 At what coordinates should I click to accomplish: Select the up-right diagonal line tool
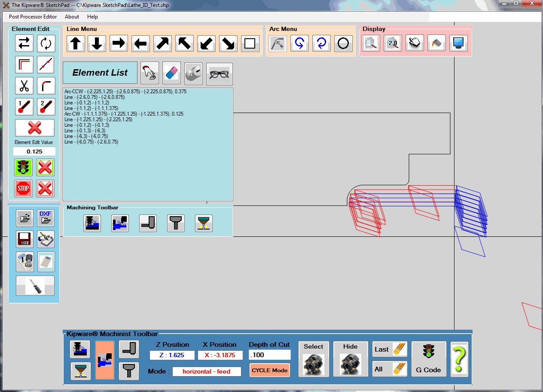163,43
